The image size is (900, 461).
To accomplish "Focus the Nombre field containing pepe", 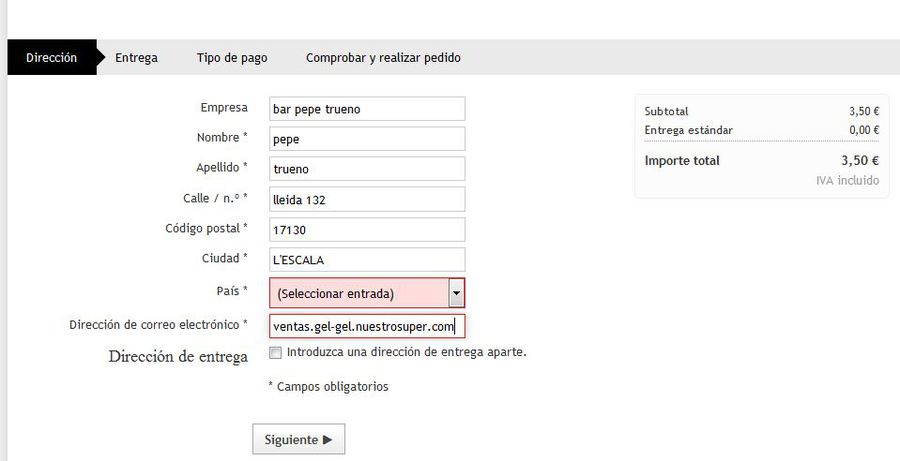I will [367, 139].
